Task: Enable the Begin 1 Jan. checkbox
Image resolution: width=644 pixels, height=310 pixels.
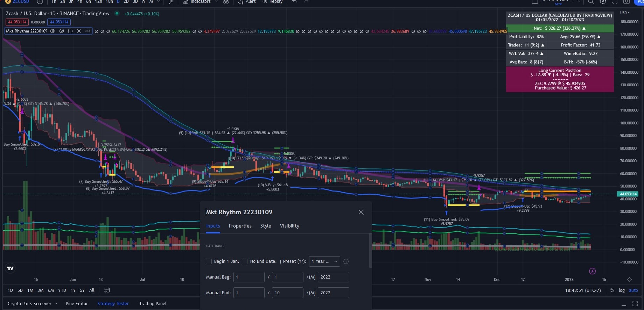Action: click(x=209, y=261)
